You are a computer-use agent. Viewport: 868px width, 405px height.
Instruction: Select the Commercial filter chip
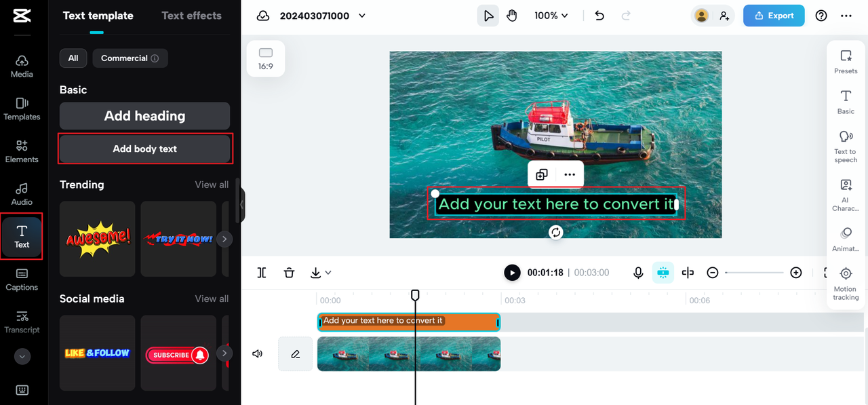[130, 58]
